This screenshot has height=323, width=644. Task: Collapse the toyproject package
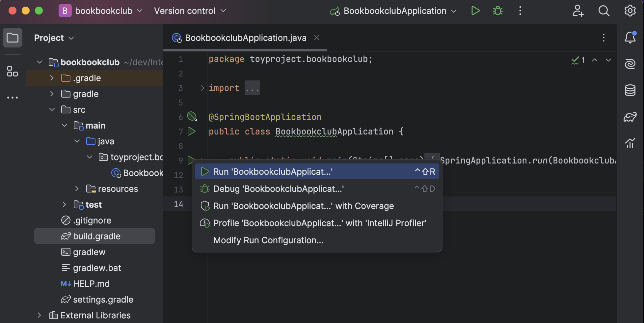(90, 157)
